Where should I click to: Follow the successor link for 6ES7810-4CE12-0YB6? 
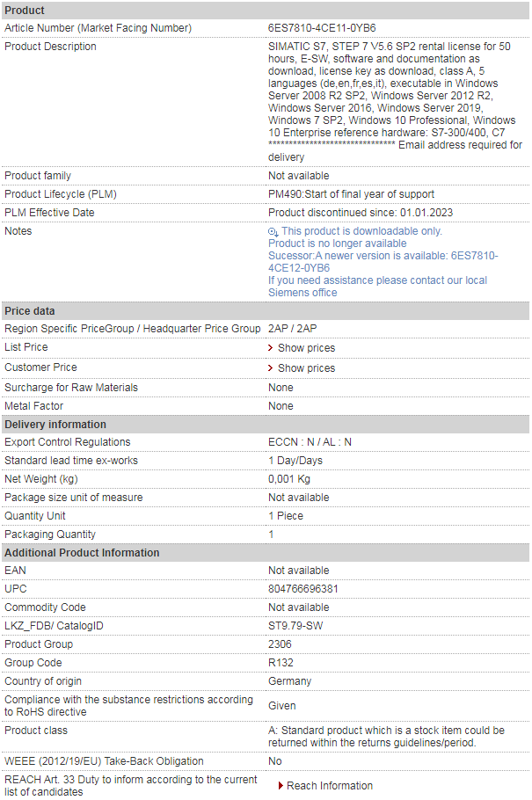point(383,262)
